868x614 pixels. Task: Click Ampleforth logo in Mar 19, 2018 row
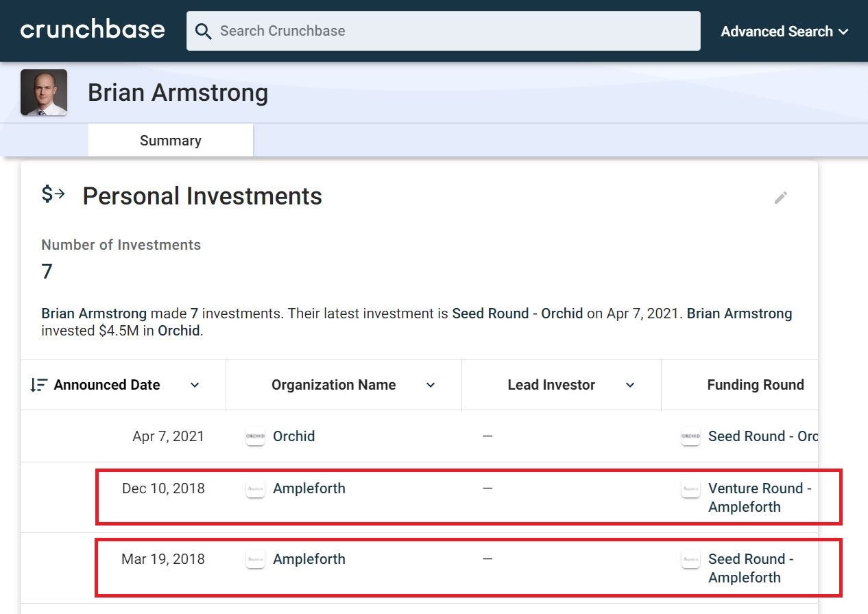point(255,559)
